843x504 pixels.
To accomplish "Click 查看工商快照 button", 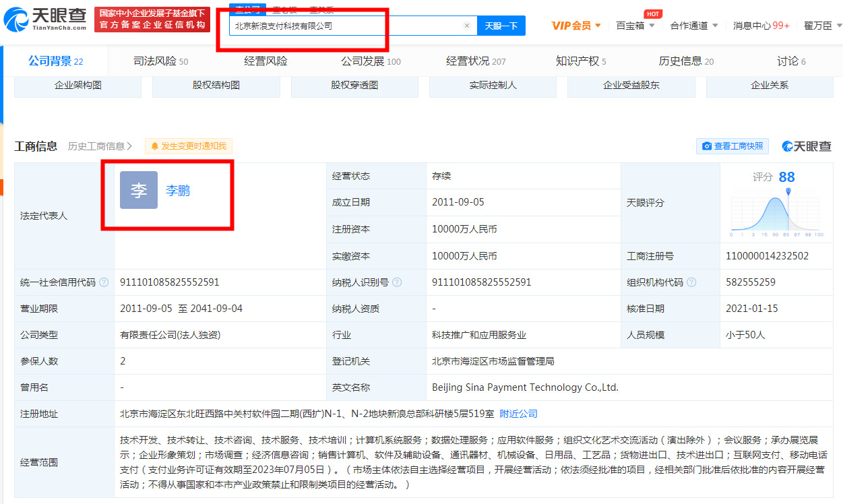I will click(x=732, y=146).
